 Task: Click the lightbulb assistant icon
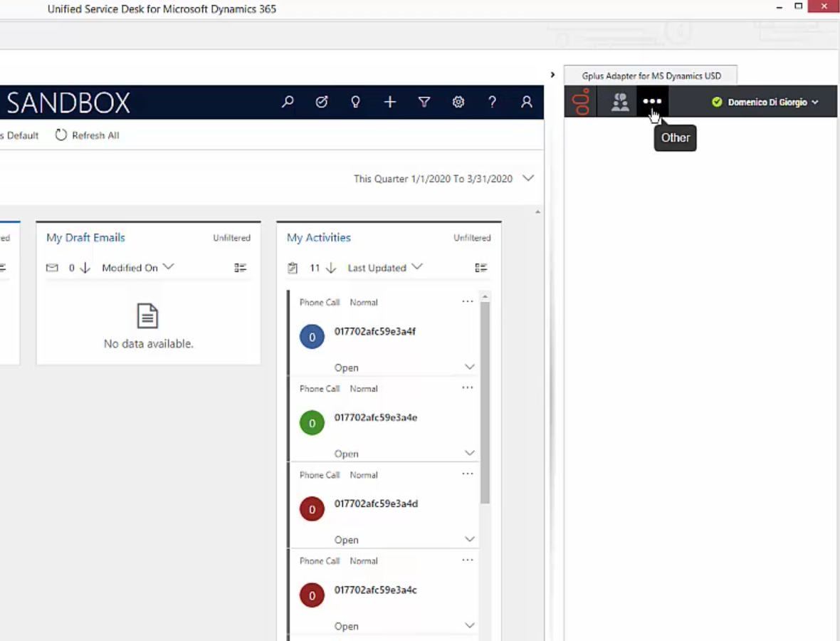point(355,101)
